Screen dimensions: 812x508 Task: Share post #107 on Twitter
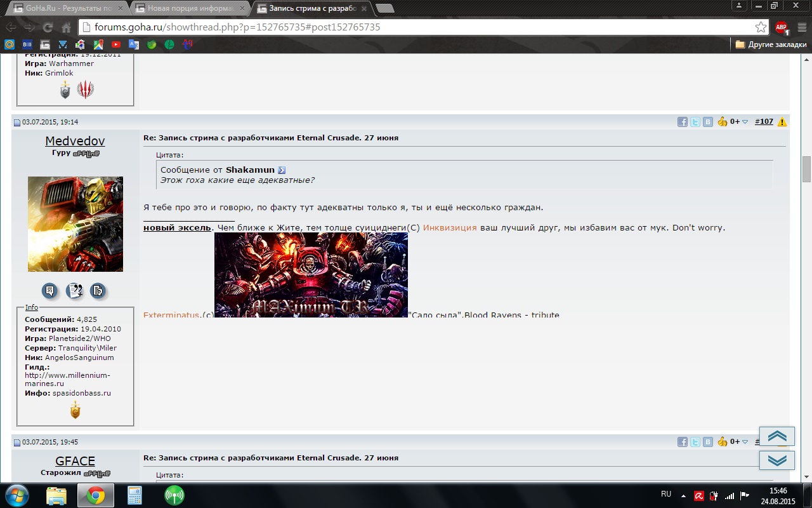point(695,122)
